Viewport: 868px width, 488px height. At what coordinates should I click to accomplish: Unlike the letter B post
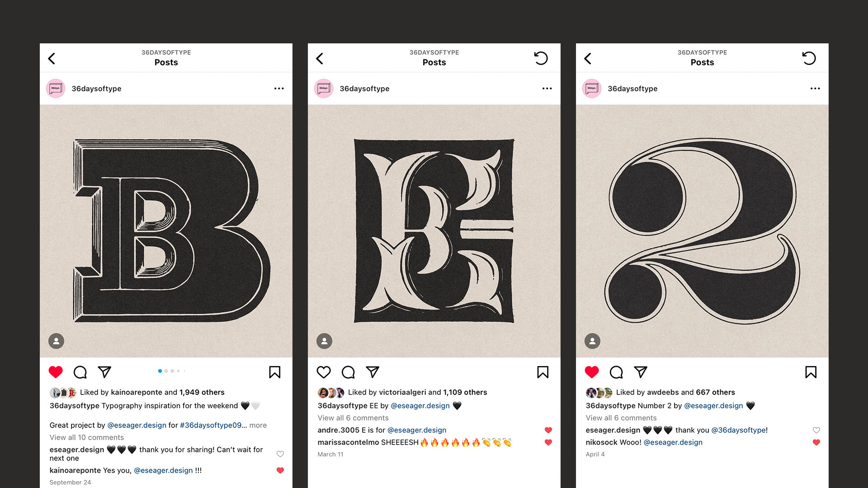coord(56,372)
